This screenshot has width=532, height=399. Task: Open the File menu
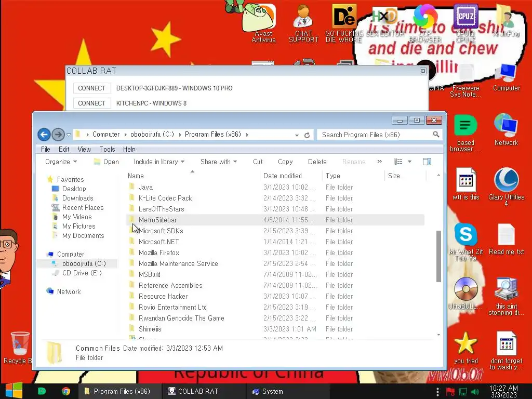(x=46, y=149)
